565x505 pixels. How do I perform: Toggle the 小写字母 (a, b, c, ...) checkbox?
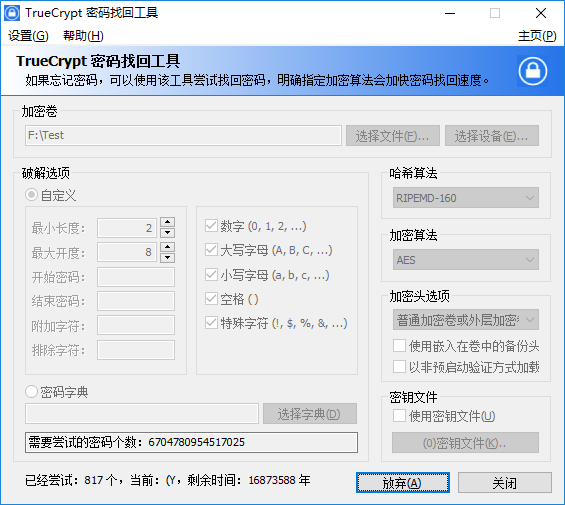[211, 275]
